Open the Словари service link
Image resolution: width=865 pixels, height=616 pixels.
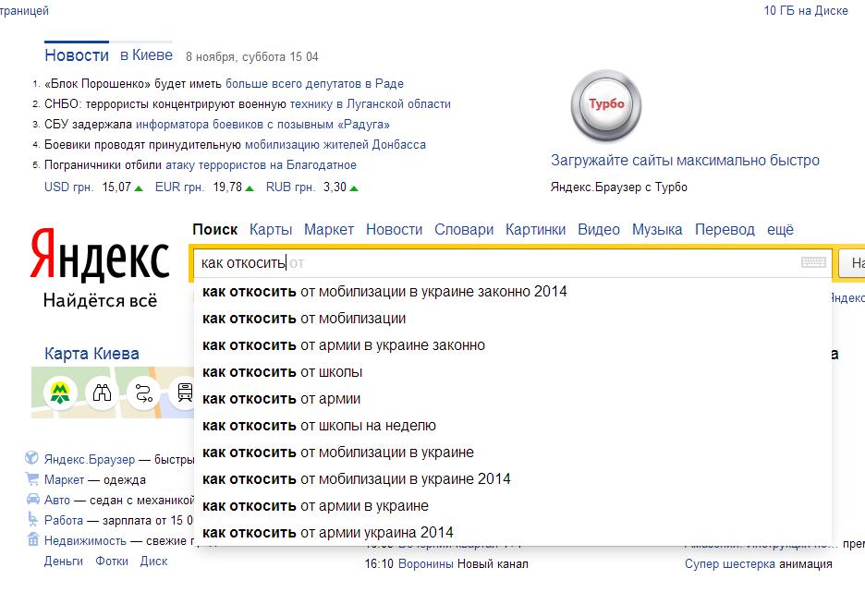[463, 229]
